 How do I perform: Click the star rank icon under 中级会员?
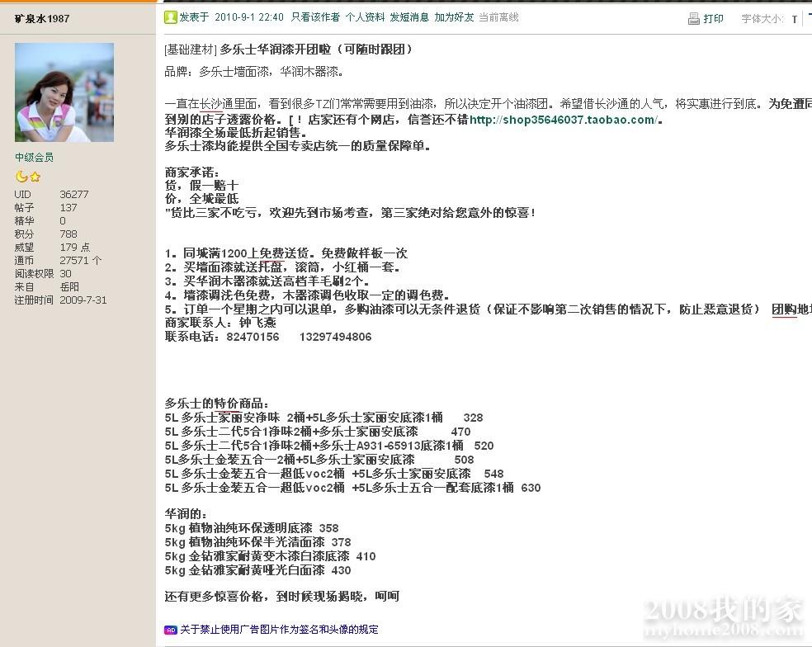[35, 177]
